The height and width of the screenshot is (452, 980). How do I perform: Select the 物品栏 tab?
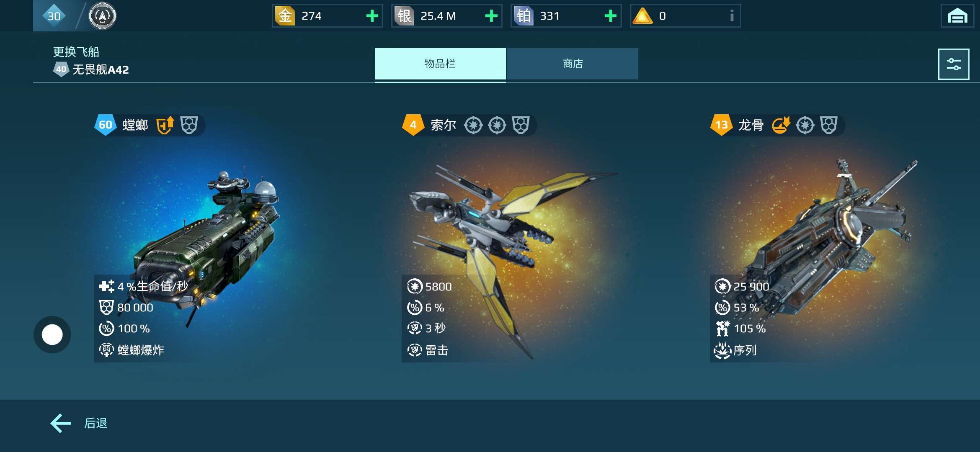pos(440,64)
